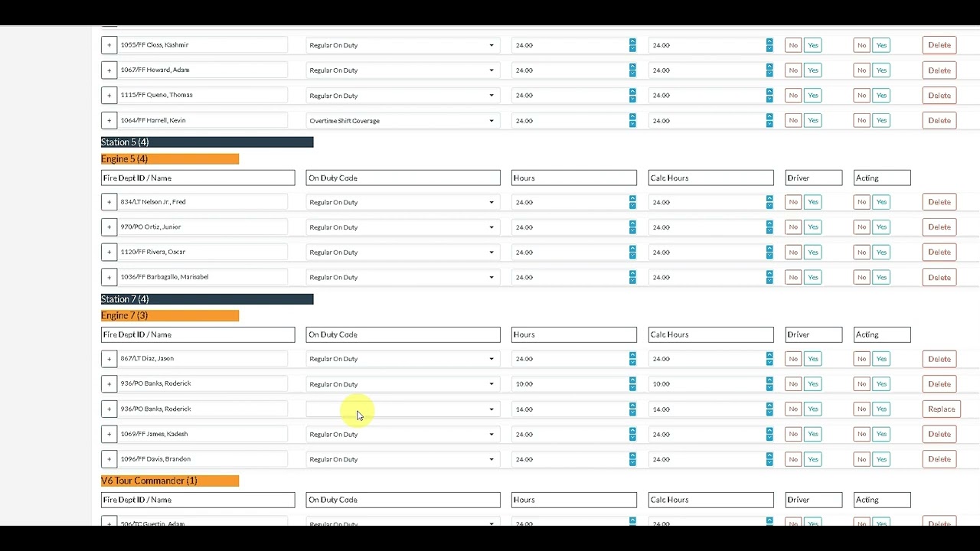Expand the plus icon for Howard, Adam
Screen dimensions: 980x551
click(109, 70)
